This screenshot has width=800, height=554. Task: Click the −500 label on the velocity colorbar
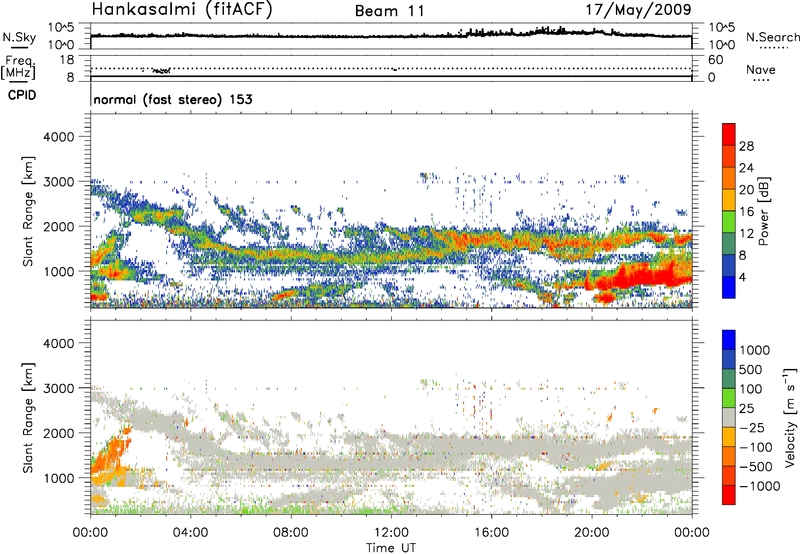[756, 466]
